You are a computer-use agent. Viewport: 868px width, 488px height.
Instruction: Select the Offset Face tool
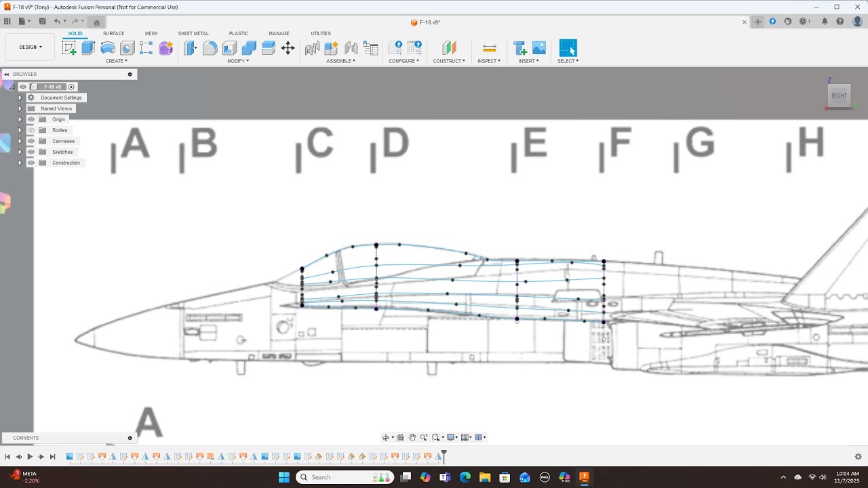point(269,47)
